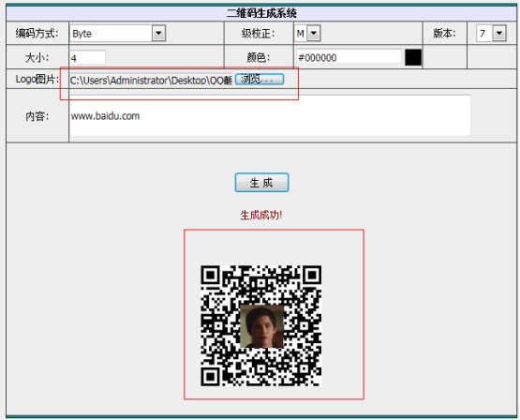The image size is (520, 420).
Task: Click the 内容 label
Action: (x=37, y=116)
